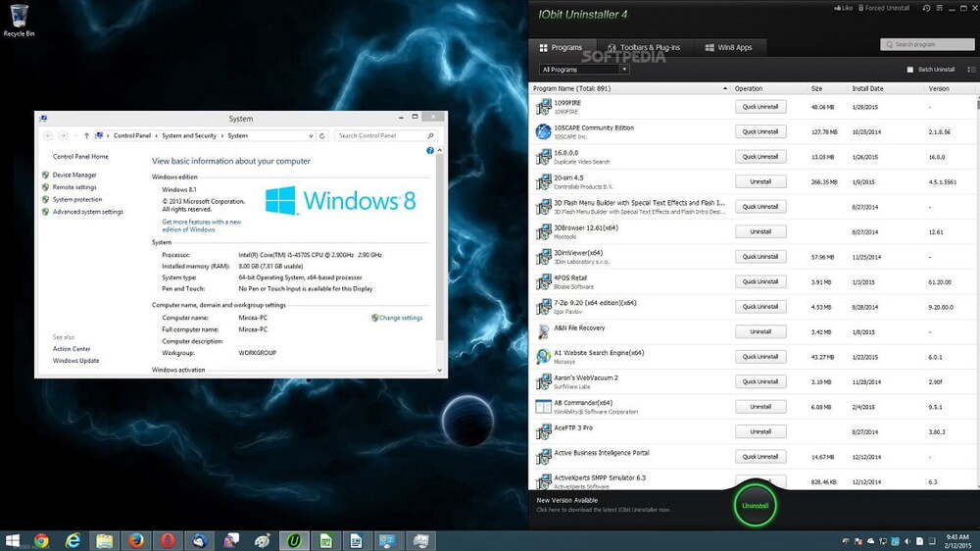This screenshot has width=980, height=551.
Task: Launch Internet Explorer from taskbar
Action: click(x=73, y=541)
